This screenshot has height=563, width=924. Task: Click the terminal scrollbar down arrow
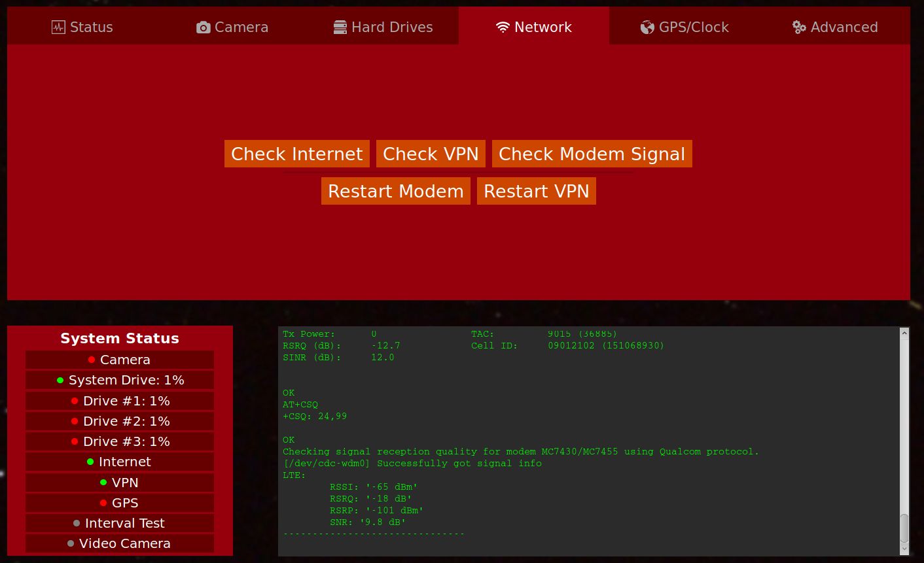pyautogui.click(x=904, y=551)
